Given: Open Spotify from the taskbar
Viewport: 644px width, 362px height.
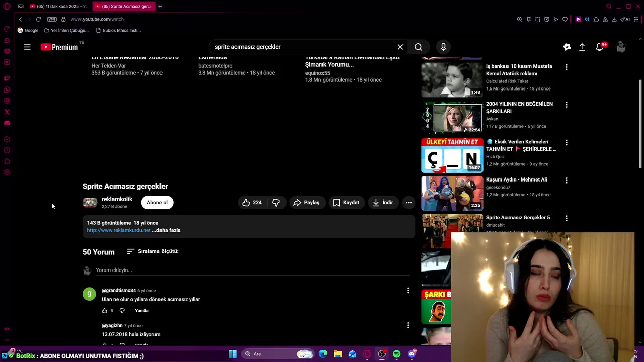Looking at the screenshot, I should [x=397, y=354].
